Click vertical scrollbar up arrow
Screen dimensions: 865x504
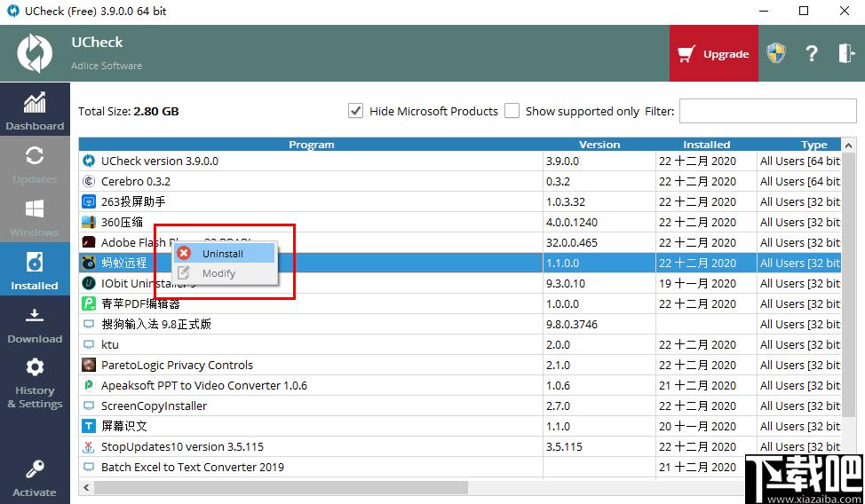click(x=848, y=145)
